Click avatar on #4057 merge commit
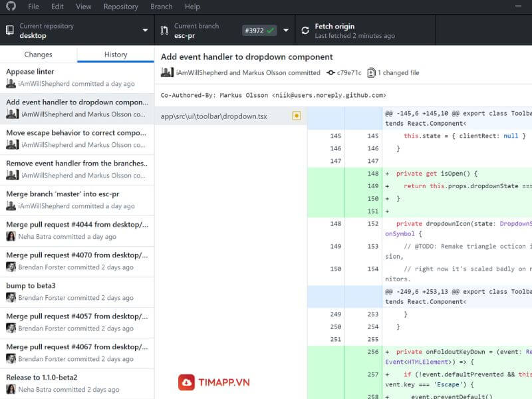This screenshot has height=399, width=532. point(11,328)
